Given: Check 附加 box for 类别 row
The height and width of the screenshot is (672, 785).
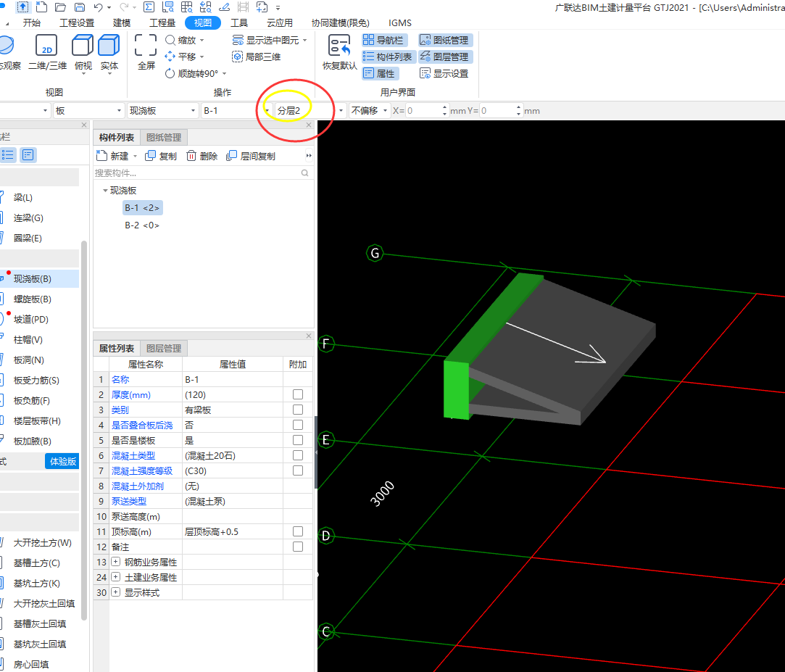Looking at the screenshot, I should (x=298, y=410).
